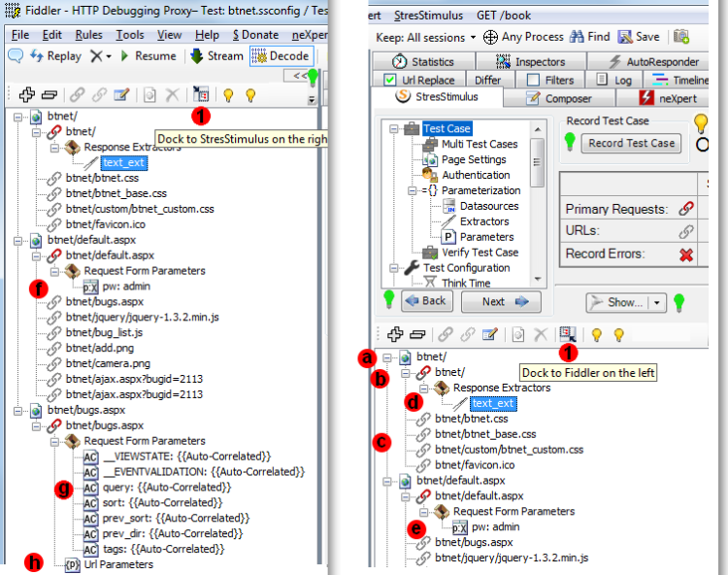This screenshot has height=575, width=728.
Task: Open the Tools menu
Action: pos(129,35)
